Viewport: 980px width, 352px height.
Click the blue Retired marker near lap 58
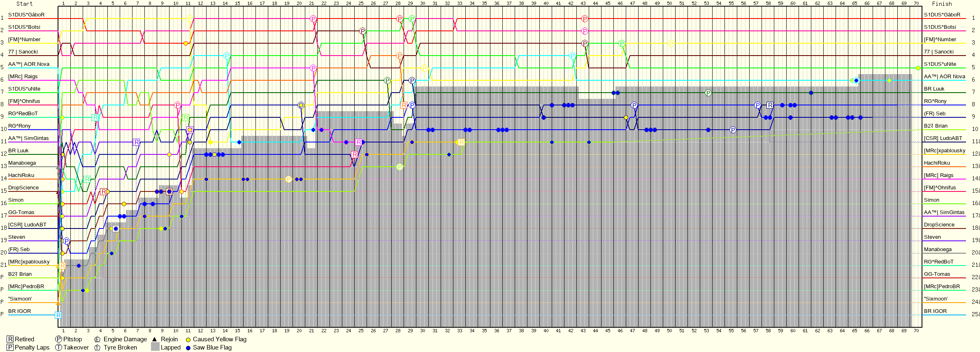(770, 105)
